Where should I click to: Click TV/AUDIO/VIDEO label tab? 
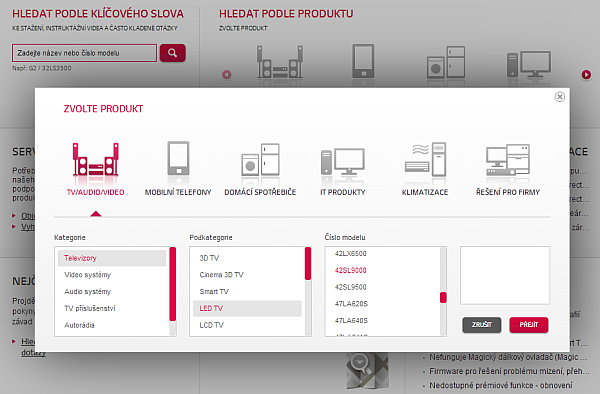96,192
